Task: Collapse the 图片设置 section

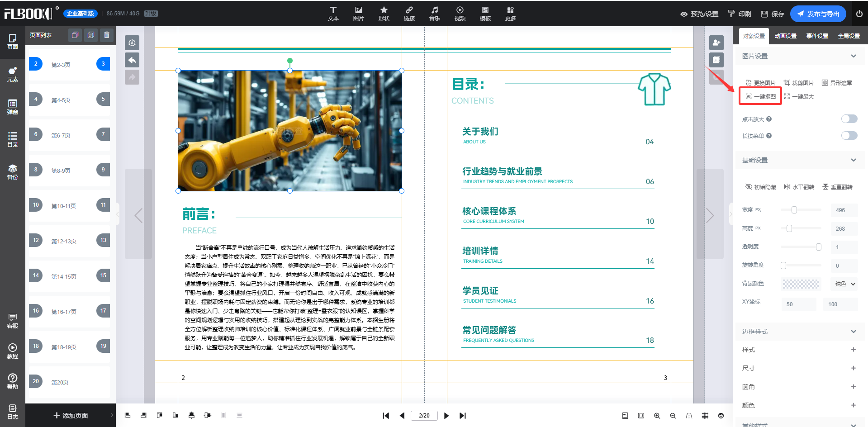Action: click(x=853, y=56)
